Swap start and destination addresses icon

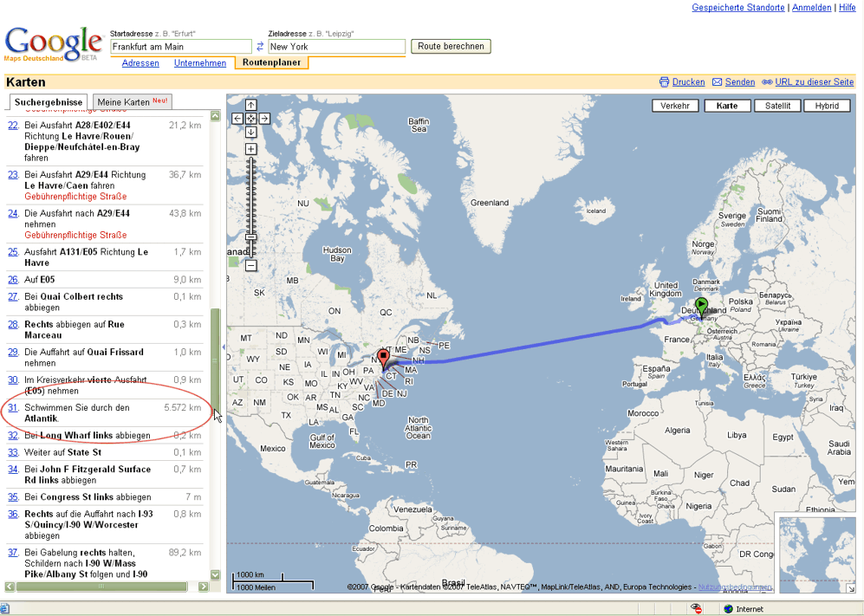tap(260, 47)
